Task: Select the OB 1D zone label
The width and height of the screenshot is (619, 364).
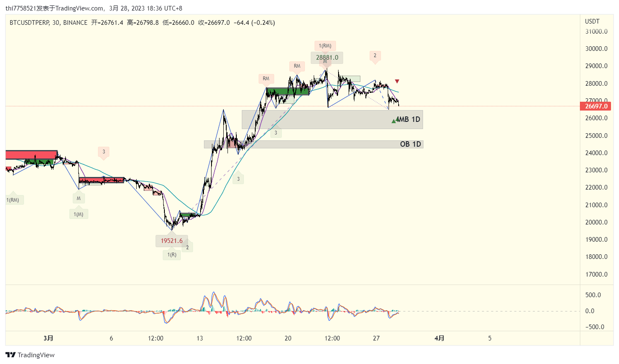Action: 410,144
